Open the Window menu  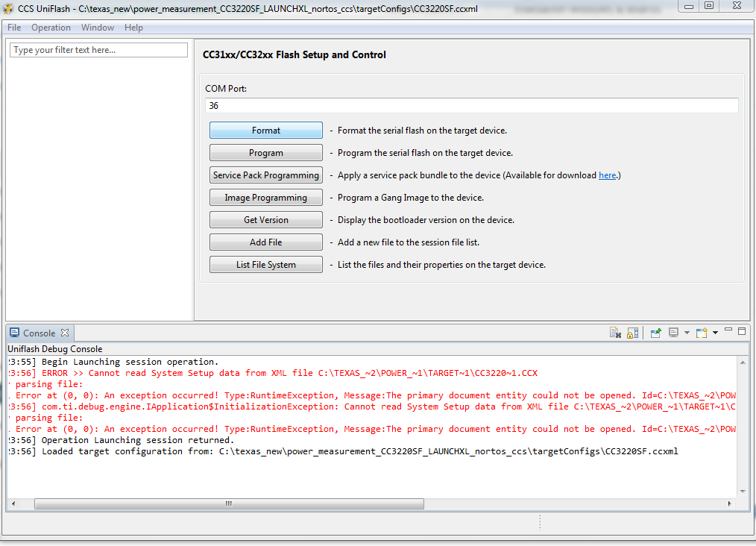click(98, 28)
